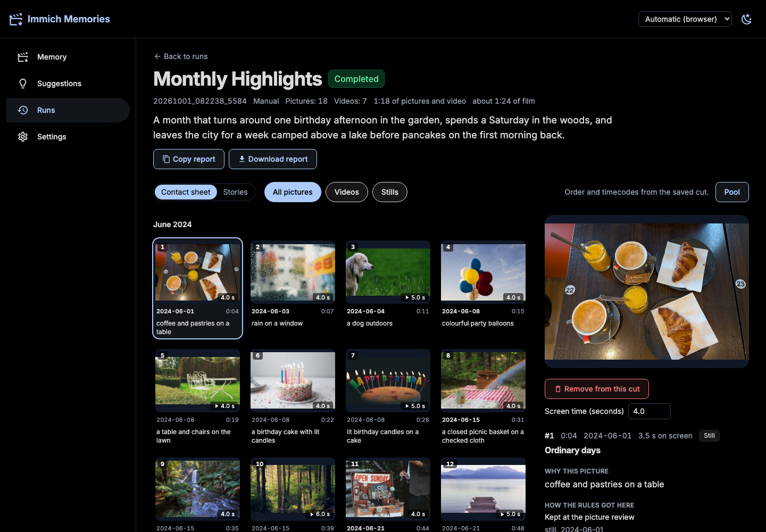The image size is (766, 532).
Task: Remove this picture from the cut
Action: [x=597, y=389]
